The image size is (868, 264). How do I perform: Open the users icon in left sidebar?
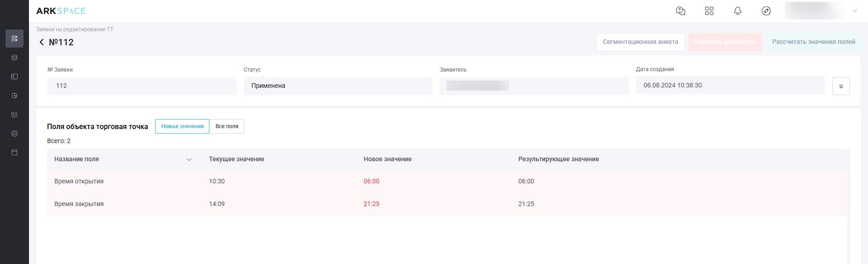[14, 115]
